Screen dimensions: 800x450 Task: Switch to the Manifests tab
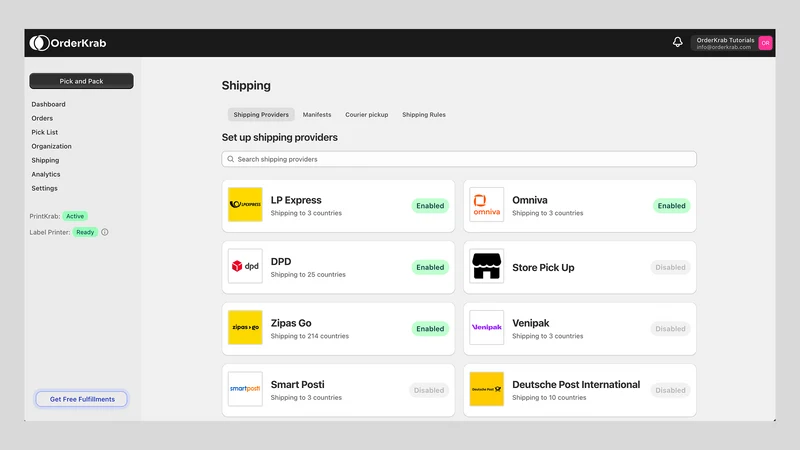(x=317, y=115)
